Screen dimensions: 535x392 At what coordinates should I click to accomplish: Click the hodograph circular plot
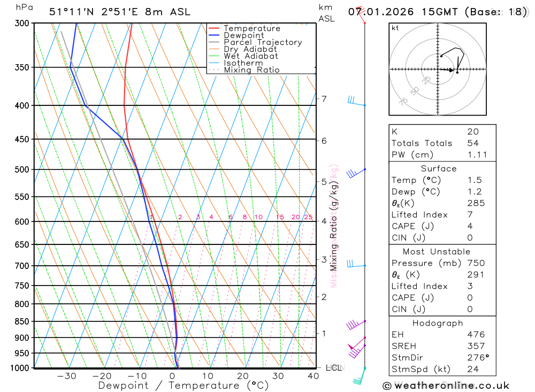[x=438, y=70]
